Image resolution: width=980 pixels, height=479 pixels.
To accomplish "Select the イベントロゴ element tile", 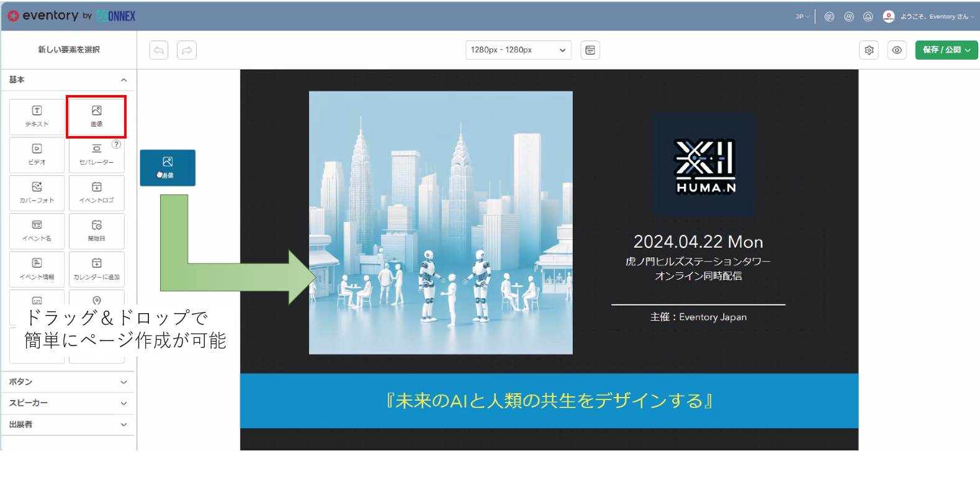I will (96, 193).
